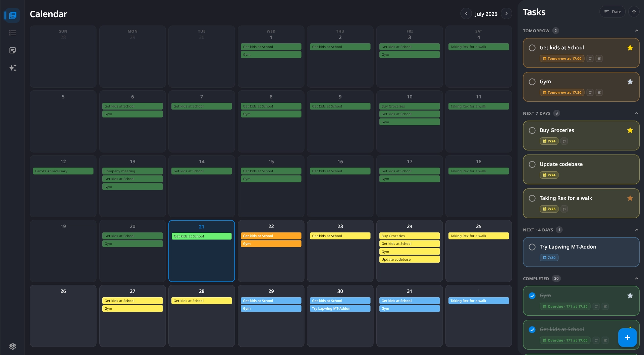The image size is (644, 355).
Task: Click the star on Taking Rex for a walk
Action: [630, 198]
